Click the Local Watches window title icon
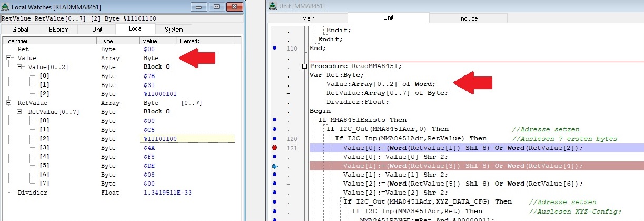 tap(6, 6)
